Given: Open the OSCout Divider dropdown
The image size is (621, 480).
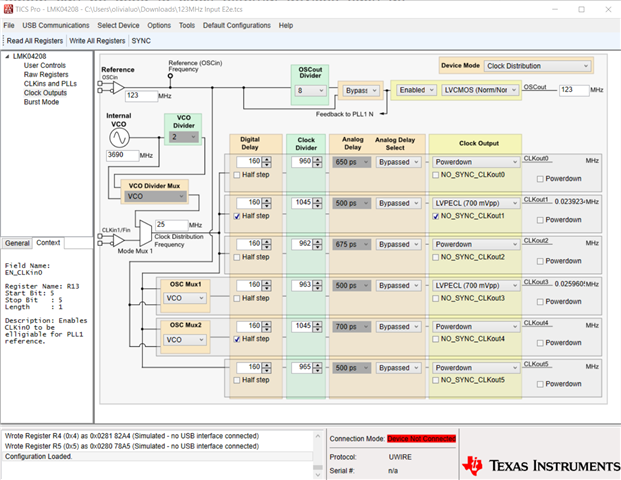Looking at the screenshot, I should (310, 91).
